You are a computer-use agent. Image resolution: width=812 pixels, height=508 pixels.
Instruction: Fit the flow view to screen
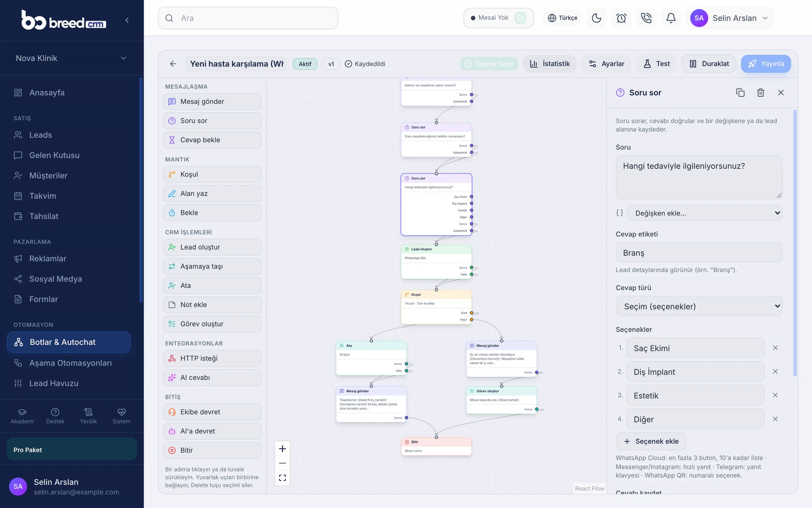(283, 478)
